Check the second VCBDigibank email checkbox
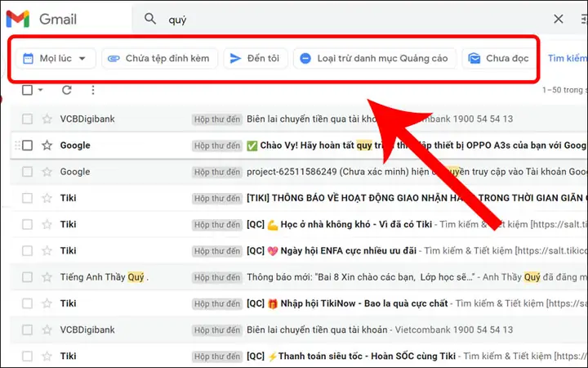 tap(28, 330)
